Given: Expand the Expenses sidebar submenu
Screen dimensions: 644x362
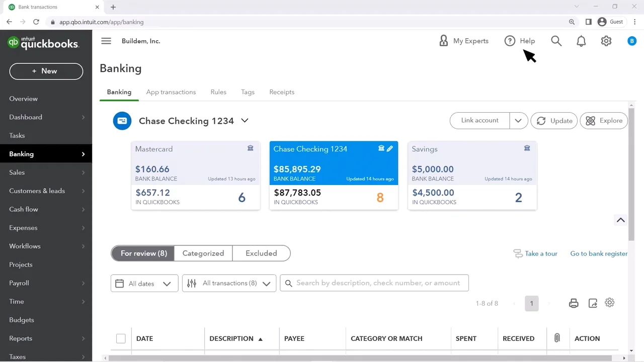Looking at the screenshot, I should 84,228.
